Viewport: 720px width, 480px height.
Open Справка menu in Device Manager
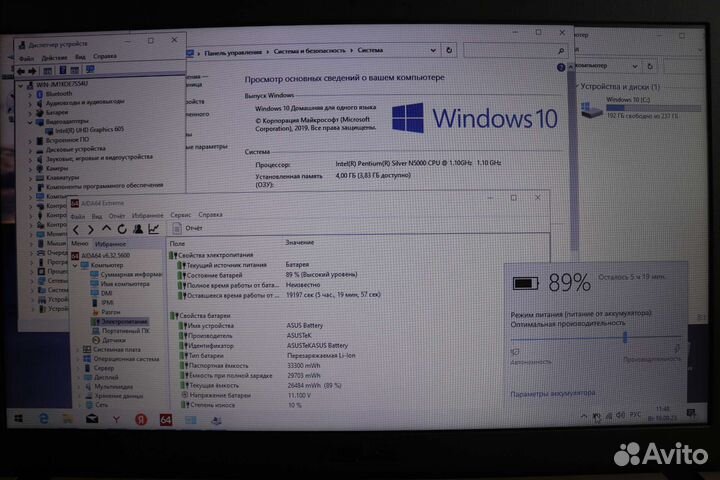click(x=105, y=56)
